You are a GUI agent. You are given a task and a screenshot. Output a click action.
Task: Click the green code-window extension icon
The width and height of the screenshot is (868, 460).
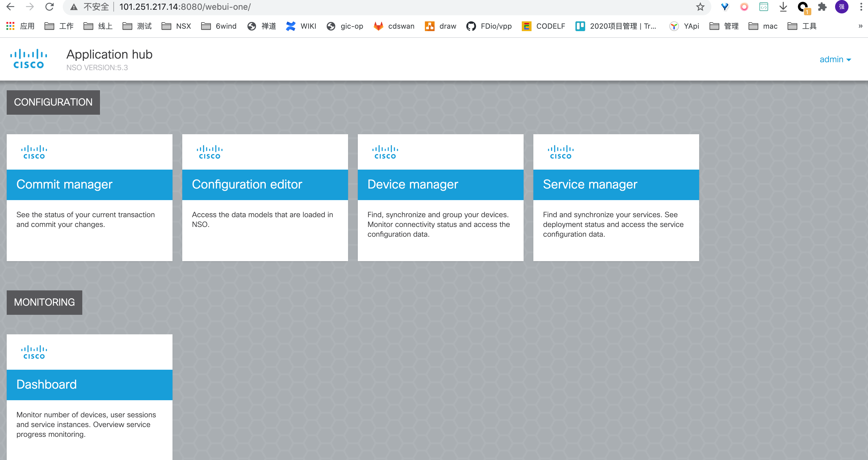pos(763,7)
